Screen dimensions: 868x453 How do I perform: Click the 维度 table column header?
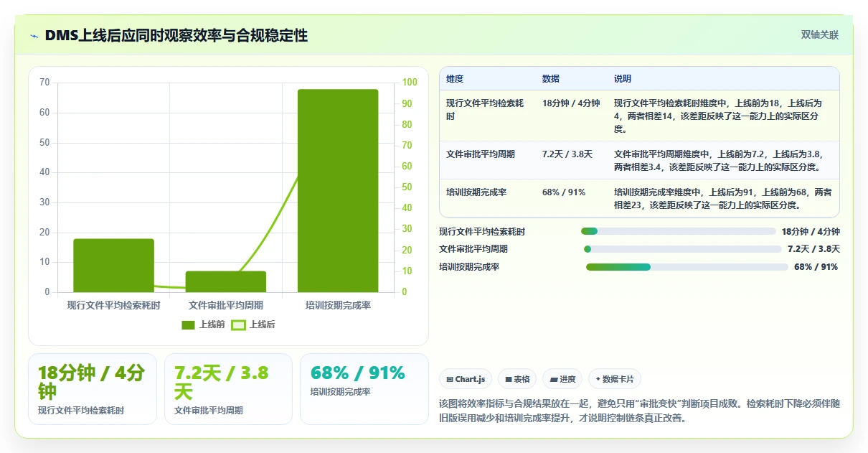[455, 79]
